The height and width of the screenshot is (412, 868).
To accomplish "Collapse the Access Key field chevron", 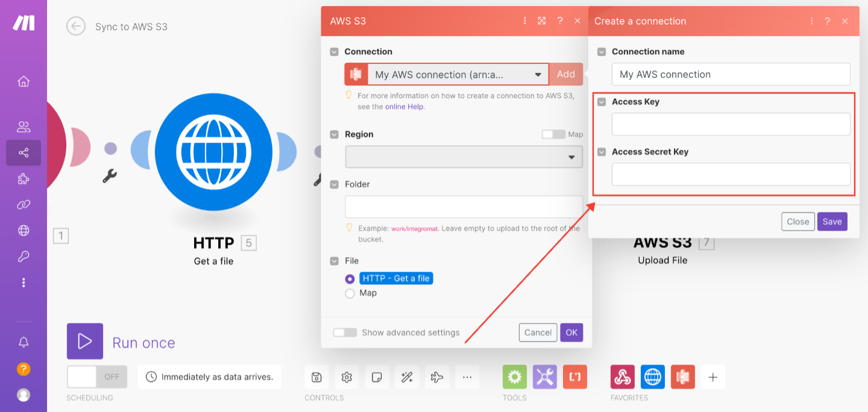I will pyautogui.click(x=602, y=102).
